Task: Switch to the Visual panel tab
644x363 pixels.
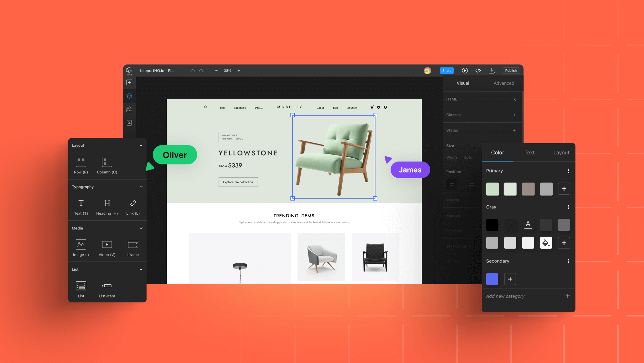Action: (463, 83)
